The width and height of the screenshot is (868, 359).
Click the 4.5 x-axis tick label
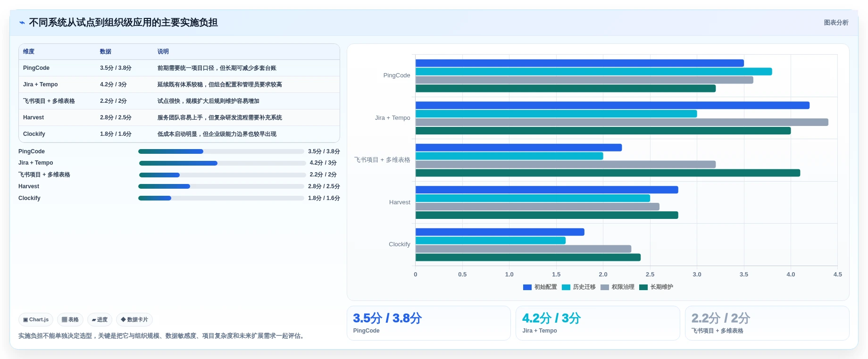click(x=837, y=274)
